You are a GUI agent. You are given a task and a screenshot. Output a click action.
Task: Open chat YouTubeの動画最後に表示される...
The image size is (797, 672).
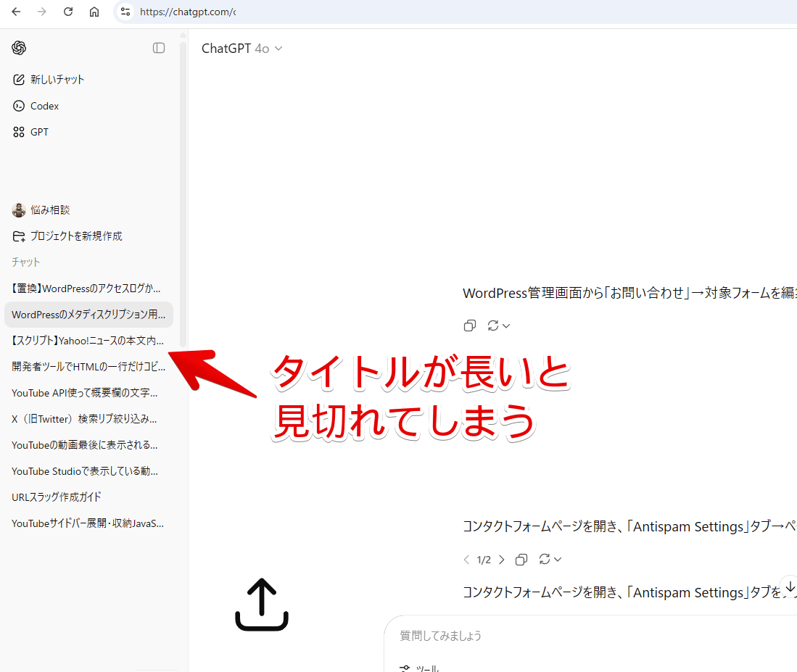pos(88,445)
